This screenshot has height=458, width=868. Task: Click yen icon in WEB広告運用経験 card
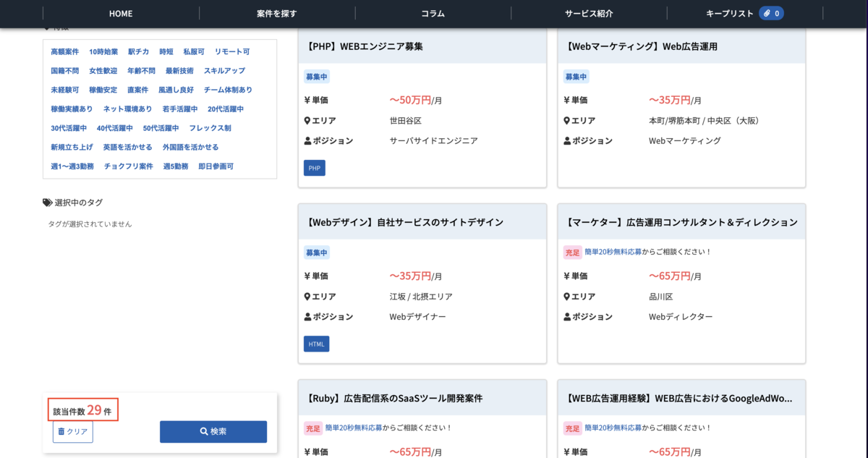pyautogui.click(x=566, y=451)
